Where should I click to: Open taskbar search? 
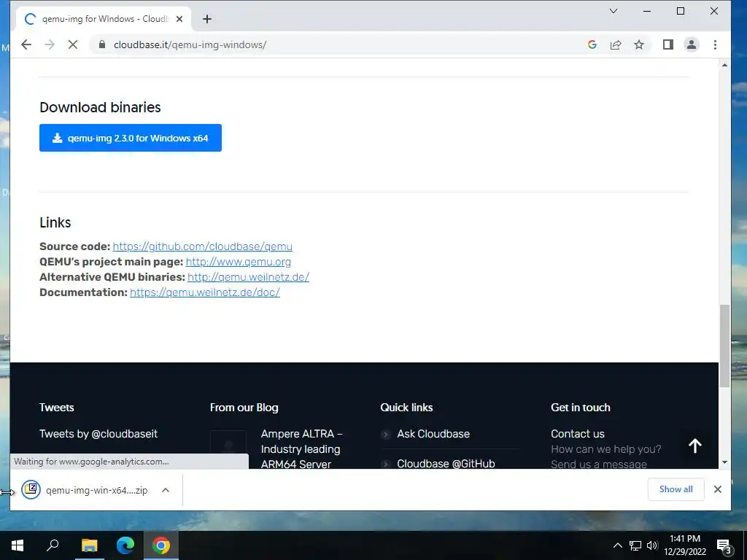[53, 545]
